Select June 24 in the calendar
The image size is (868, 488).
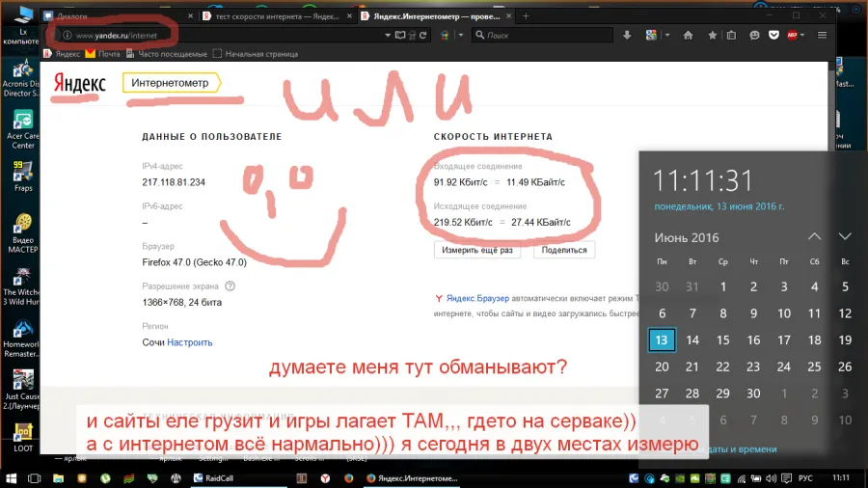[x=784, y=366]
